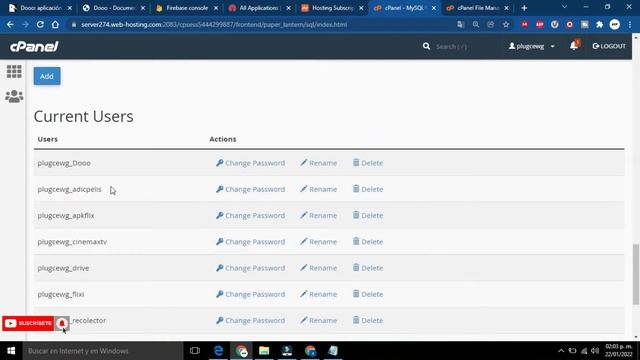Click the LOGOUT link

[609, 46]
